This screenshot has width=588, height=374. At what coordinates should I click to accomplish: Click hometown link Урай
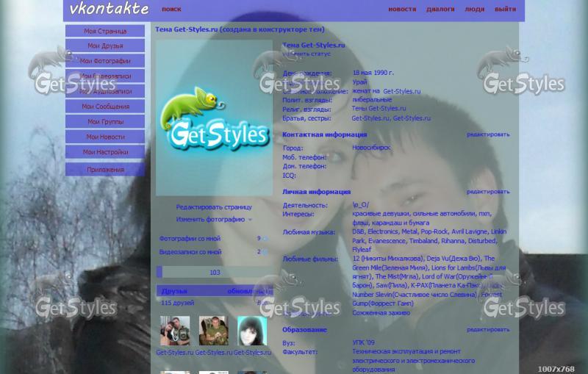(359, 82)
